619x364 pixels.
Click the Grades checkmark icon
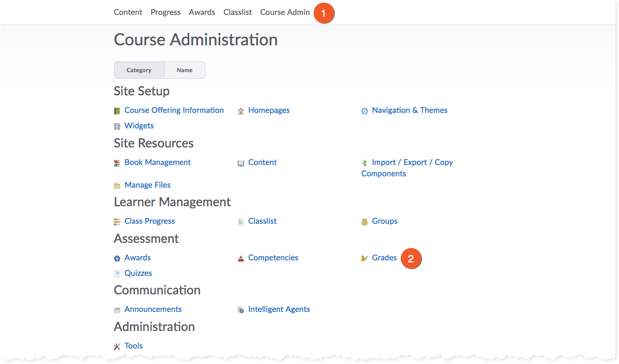click(x=365, y=258)
